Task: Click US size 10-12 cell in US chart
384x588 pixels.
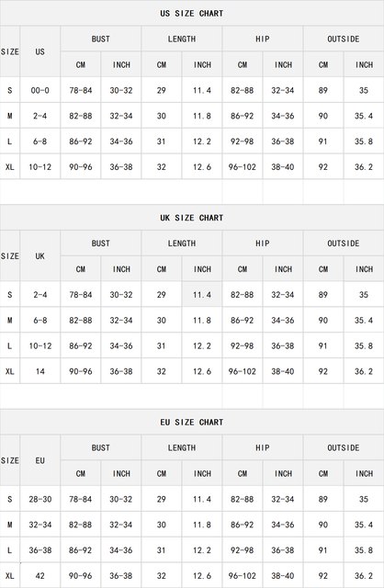Action: pos(40,166)
